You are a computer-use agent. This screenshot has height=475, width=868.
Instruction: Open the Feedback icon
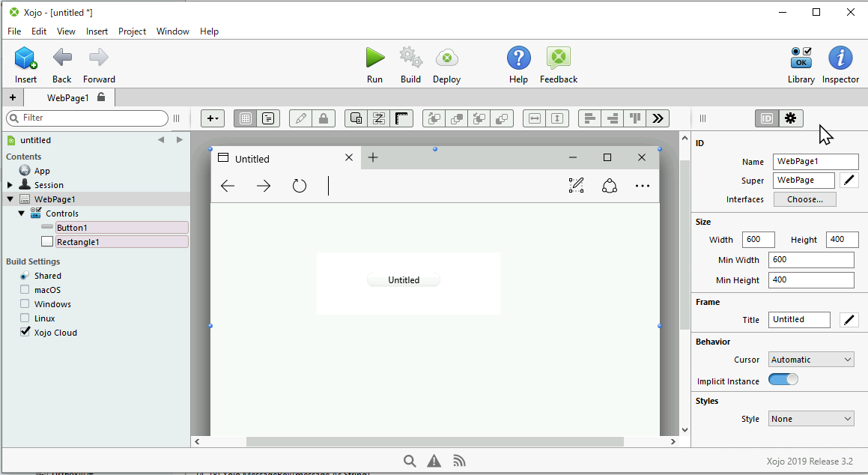tap(559, 58)
